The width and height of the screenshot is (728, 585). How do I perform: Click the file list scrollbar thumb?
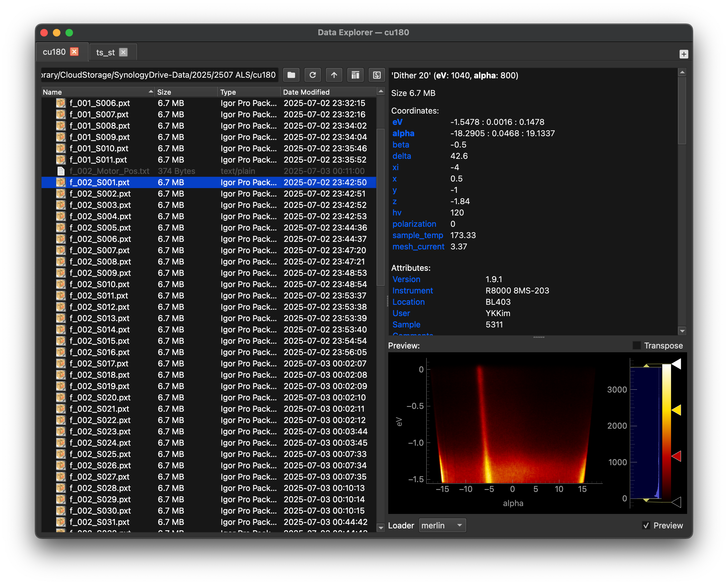click(381, 207)
